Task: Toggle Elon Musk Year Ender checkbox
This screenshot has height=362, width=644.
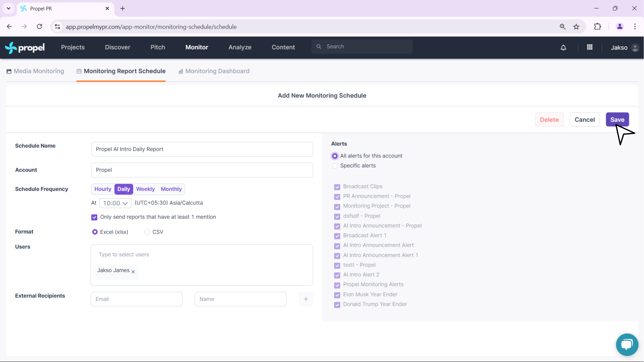Action: click(x=337, y=295)
